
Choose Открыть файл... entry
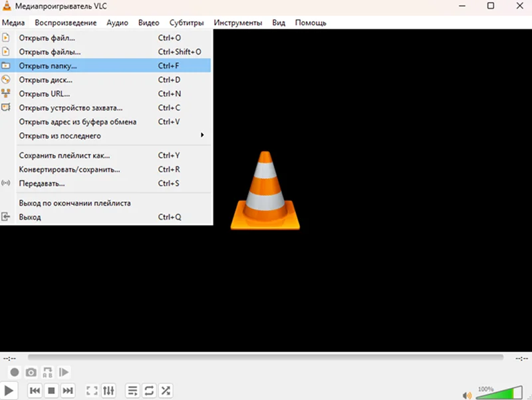(106, 38)
